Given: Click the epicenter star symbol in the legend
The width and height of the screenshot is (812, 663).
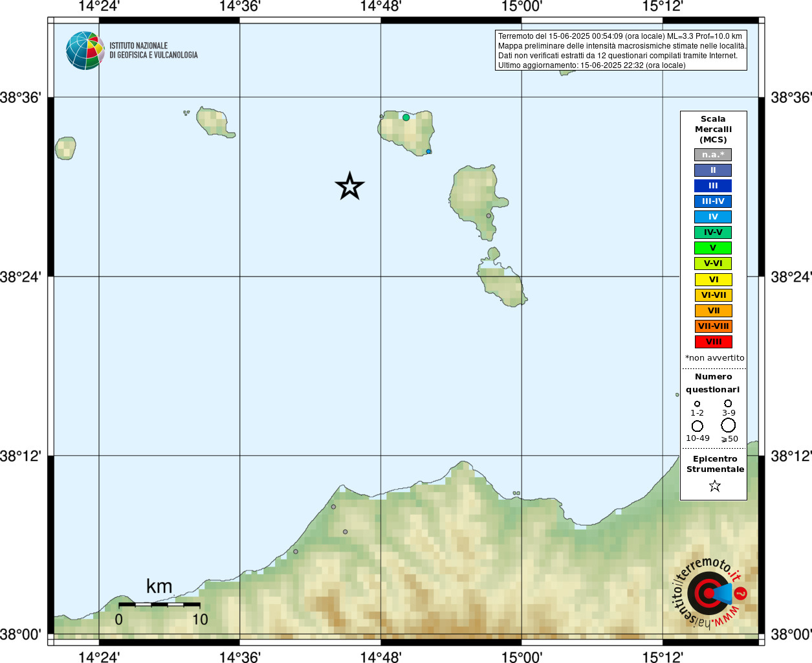Looking at the screenshot, I should pos(715,486).
